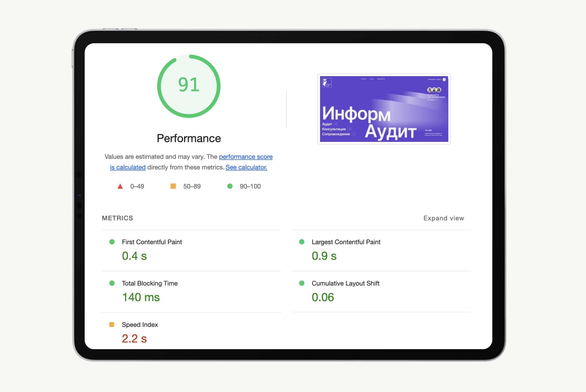586x392 pixels.
Task: Expand the metrics using Expand view
Action: tap(443, 218)
